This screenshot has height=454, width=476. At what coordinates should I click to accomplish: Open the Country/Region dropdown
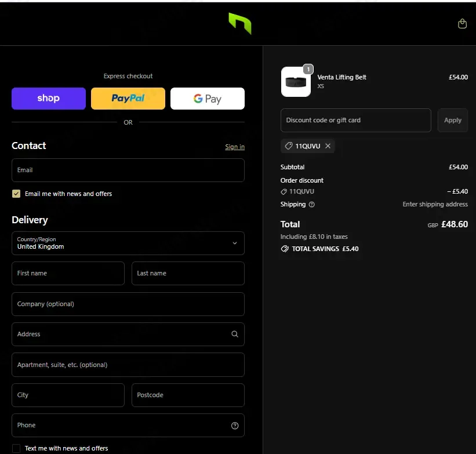point(128,244)
